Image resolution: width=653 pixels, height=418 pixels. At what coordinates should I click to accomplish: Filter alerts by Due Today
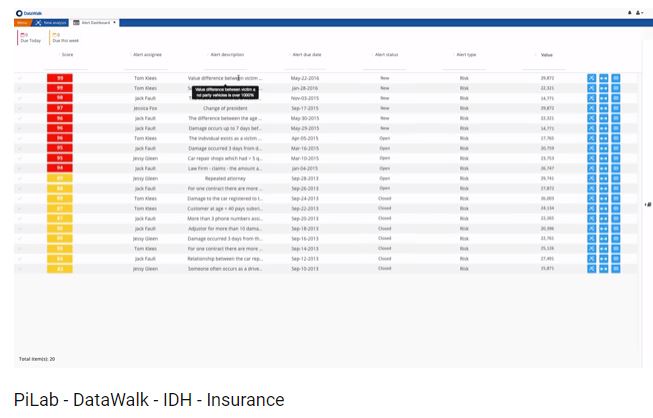pyautogui.click(x=29, y=38)
